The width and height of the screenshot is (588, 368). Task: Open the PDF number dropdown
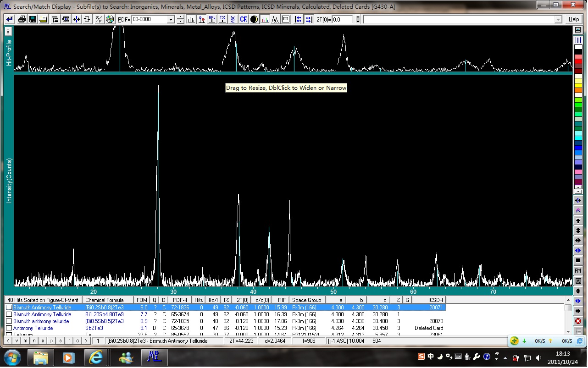click(x=171, y=20)
